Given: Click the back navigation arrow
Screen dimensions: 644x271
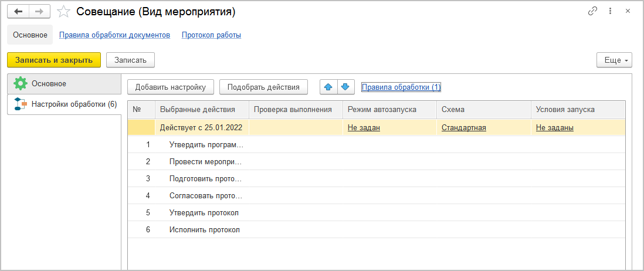Looking at the screenshot, I should coord(18,12).
